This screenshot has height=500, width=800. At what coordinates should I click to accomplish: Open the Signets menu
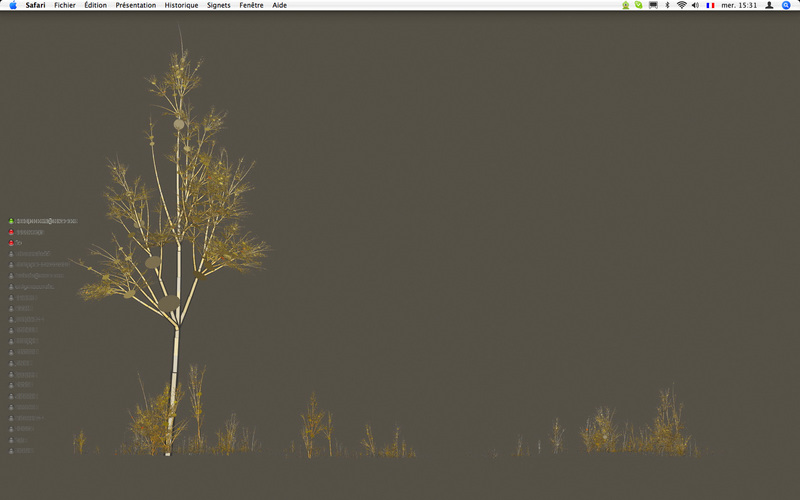click(x=218, y=5)
